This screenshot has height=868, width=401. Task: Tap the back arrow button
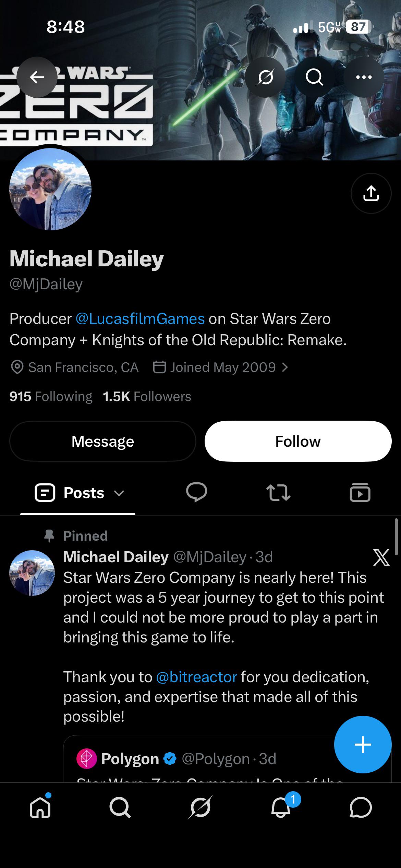pos(37,77)
